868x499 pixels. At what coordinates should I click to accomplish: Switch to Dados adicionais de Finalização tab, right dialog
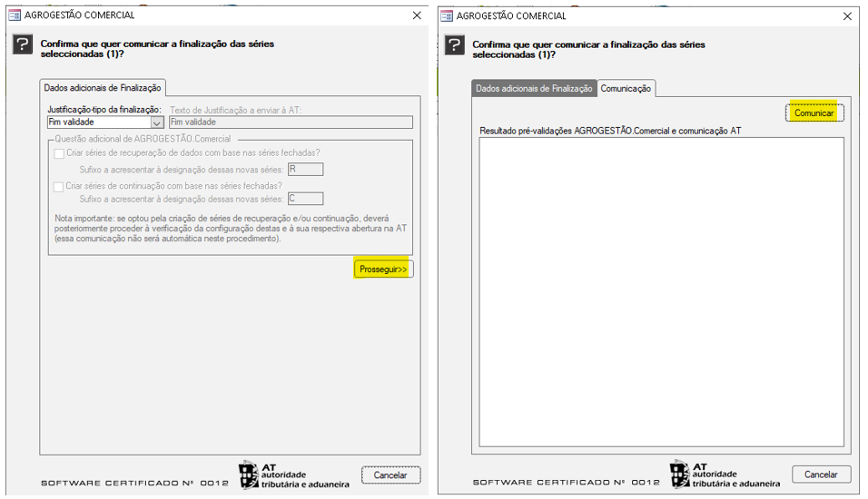[x=534, y=89]
